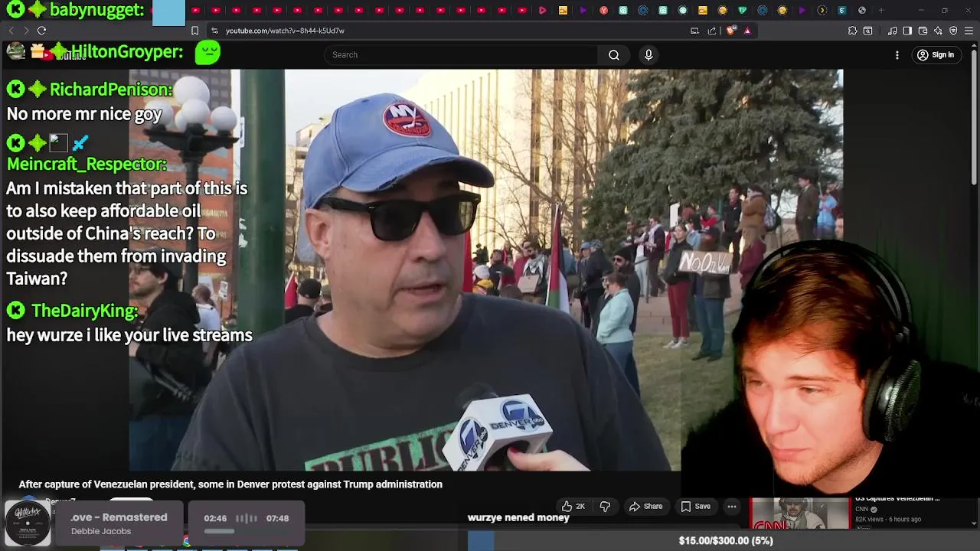
Task: Switch to the tab with red Y icon
Action: tap(603, 10)
